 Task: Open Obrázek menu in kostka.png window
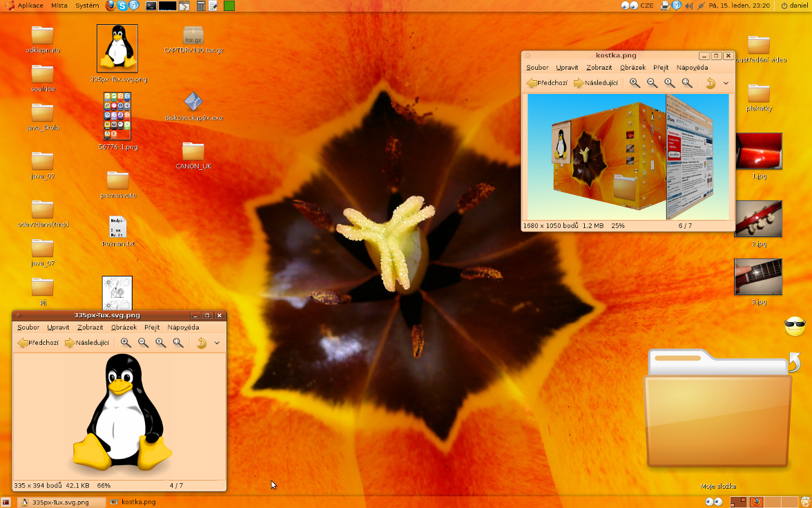point(632,68)
